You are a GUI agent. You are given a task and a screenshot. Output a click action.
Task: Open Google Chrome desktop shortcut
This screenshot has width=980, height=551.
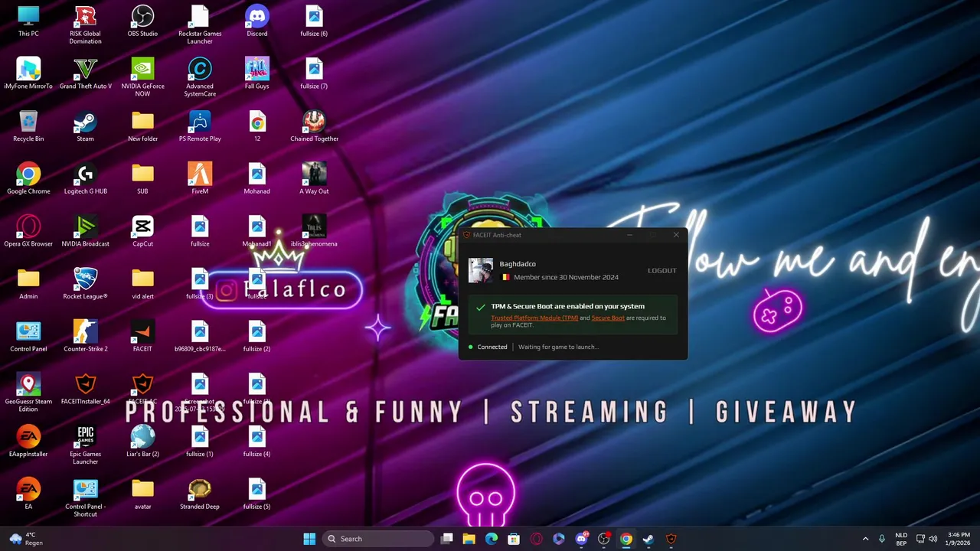coord(28,179)
